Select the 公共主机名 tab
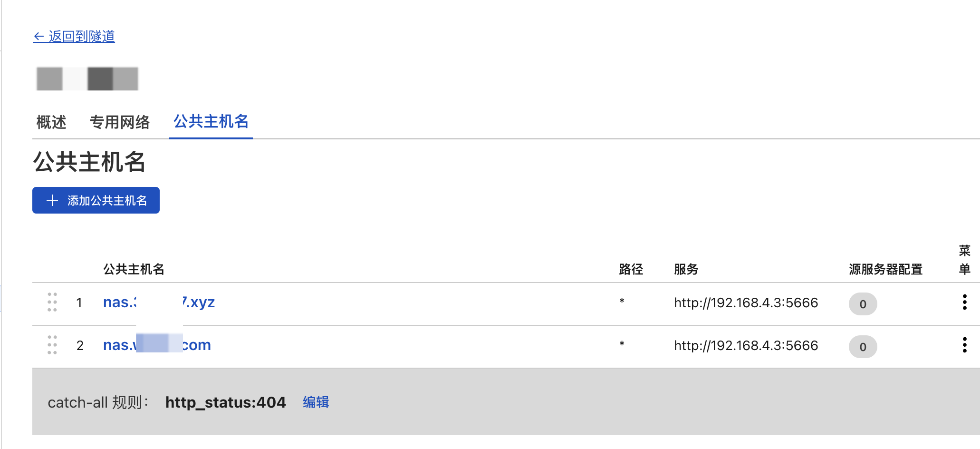Image resolution: width=980 pixels, height=449 pixels. [211, 122]
